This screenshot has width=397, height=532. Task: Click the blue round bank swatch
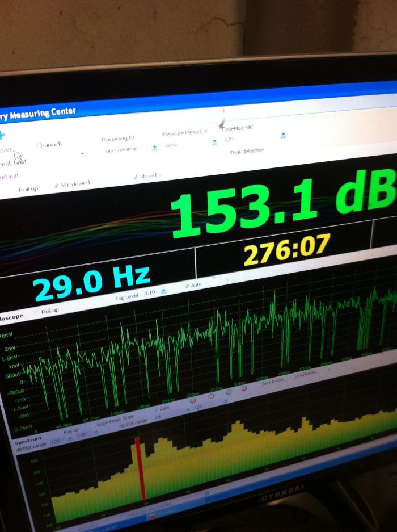pyautogui.click(x=229, y=392)
